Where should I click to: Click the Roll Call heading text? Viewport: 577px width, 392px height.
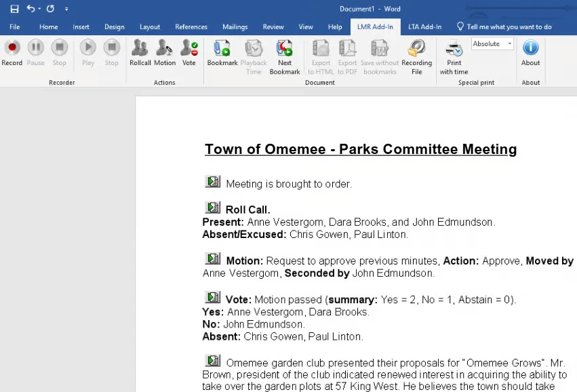pos(247,210)
